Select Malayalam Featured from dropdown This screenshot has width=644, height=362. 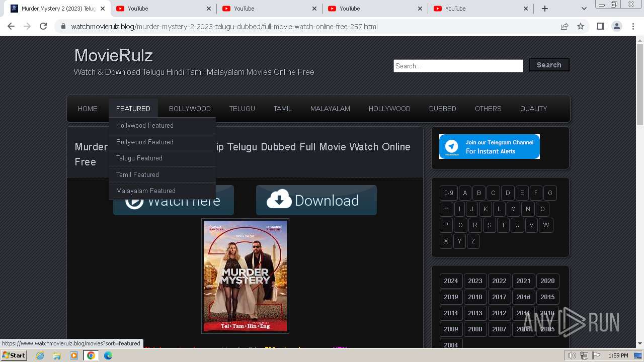[162, 191]
